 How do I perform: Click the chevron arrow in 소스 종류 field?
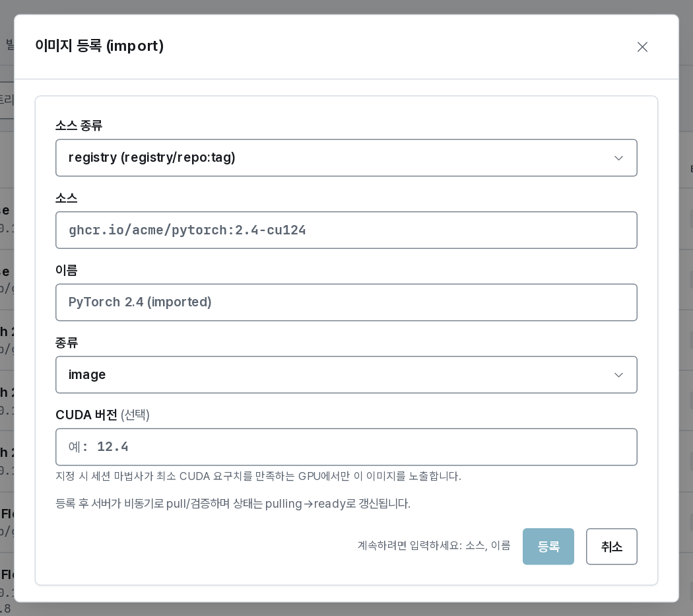tap(618, 158)
